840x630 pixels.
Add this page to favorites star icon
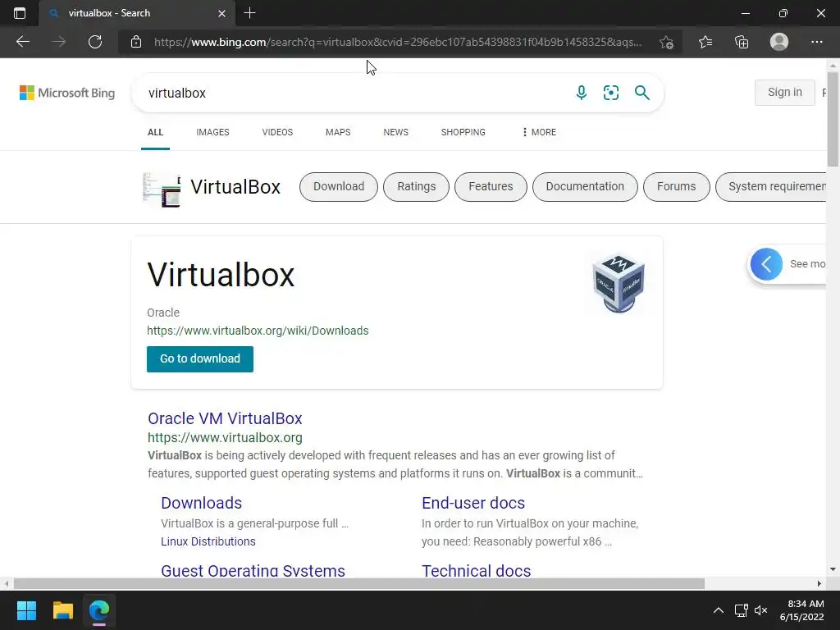coord(666,42)
